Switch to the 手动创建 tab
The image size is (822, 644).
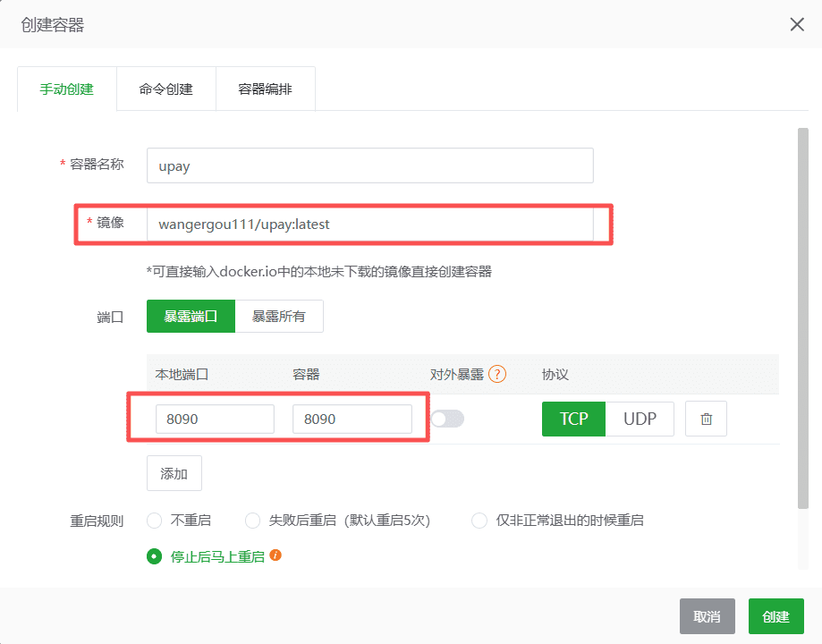coord(66,89)
